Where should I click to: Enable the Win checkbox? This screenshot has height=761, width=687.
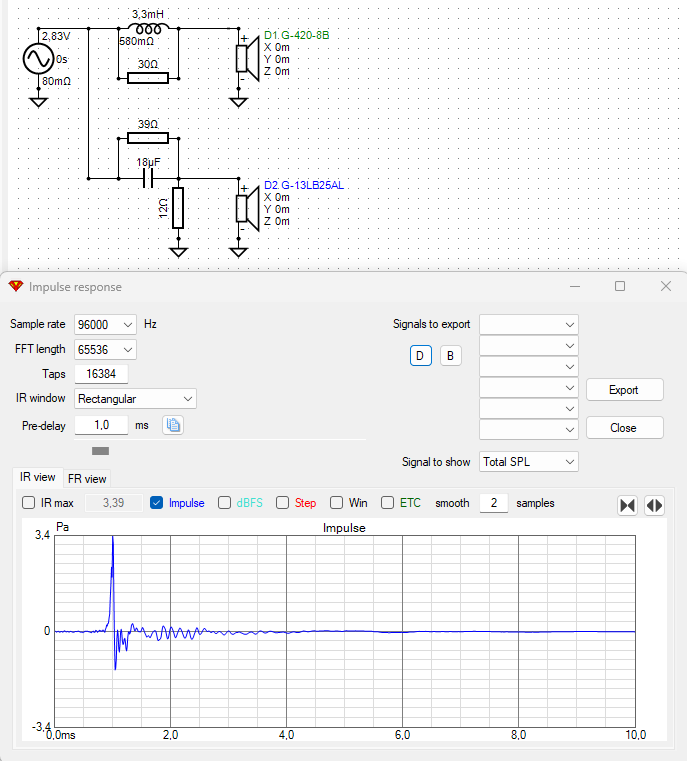(336, 503)
